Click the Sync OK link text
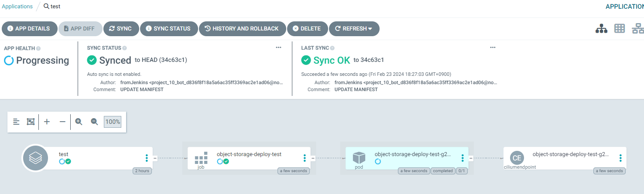The height and width of the screenshot is (194, 644). pyautogui.click(x=332, y=60)
